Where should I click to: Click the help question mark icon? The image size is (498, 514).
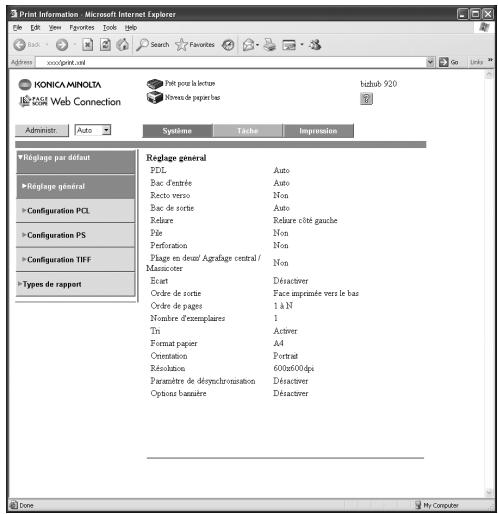tap(366, 99)
